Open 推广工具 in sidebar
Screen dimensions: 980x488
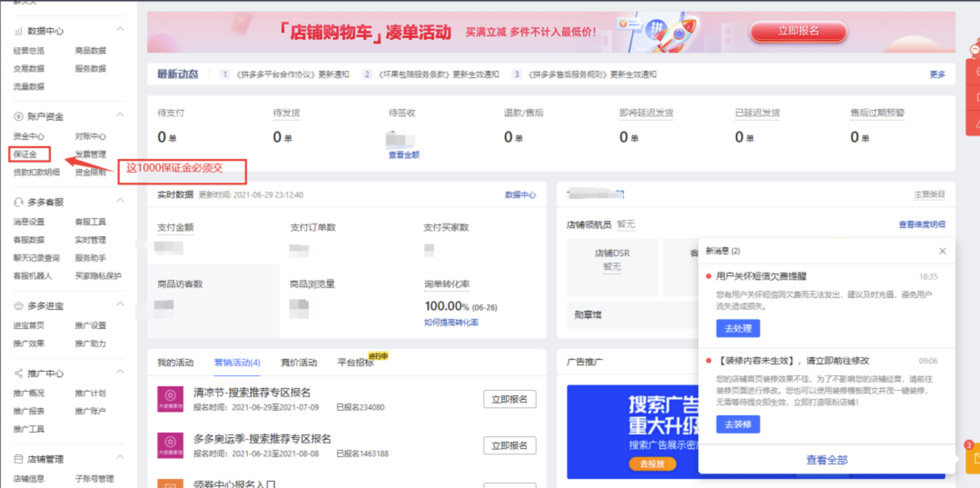coord(29,429)
